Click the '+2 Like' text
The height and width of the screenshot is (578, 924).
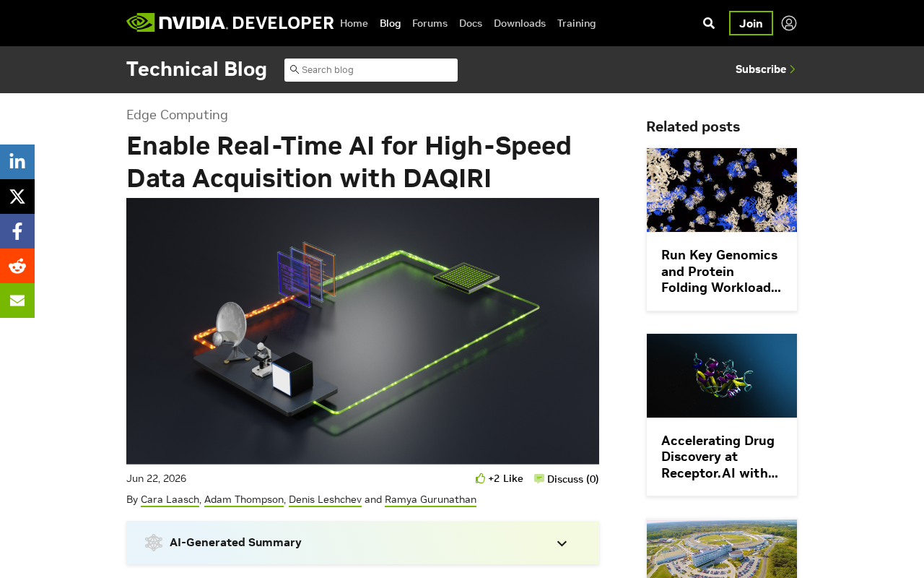click(505, 478)
